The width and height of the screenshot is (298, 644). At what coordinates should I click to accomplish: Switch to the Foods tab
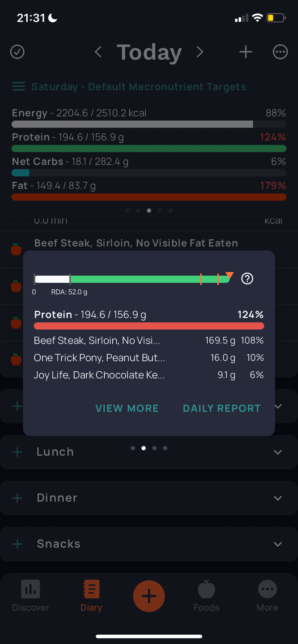click(x=206, y=596)
